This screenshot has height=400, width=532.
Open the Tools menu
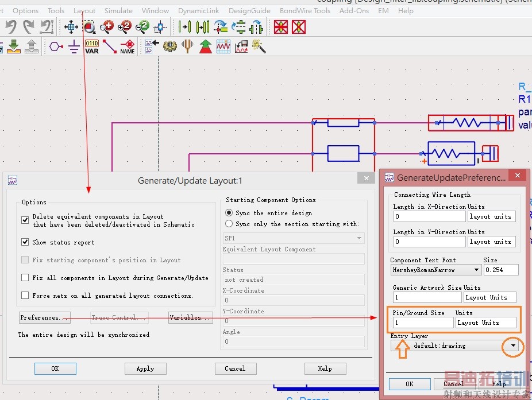click(x=56, y=11)
